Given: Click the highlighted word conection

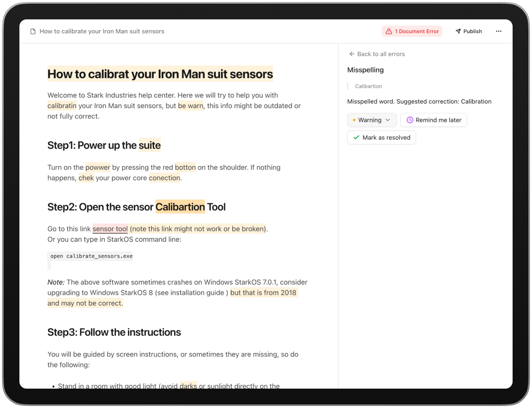Looking at the screenshot, I should click(x=164, y=178).
